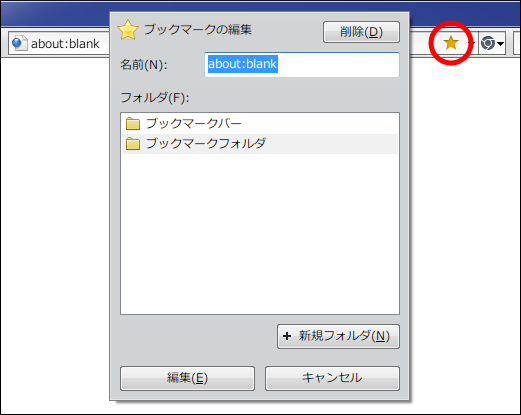The height and width of the screenshot is (415, 521).
Task: Click the gold bookmark star in toolbar
Action: coord(451,43)
